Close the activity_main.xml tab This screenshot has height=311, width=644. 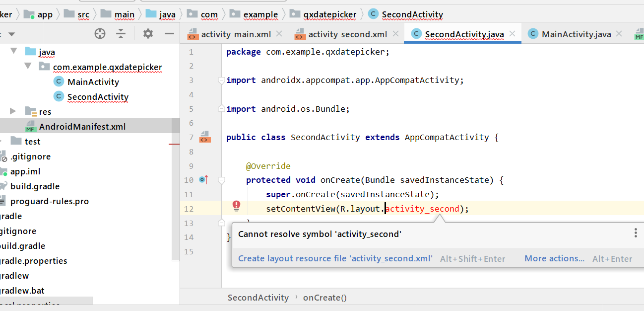279,34
